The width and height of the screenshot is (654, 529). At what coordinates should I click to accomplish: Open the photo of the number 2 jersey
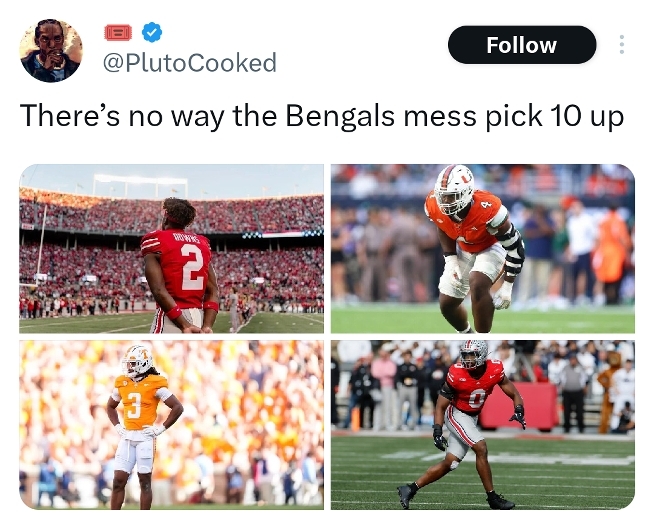pyautogui.click(x=171, y=249)
